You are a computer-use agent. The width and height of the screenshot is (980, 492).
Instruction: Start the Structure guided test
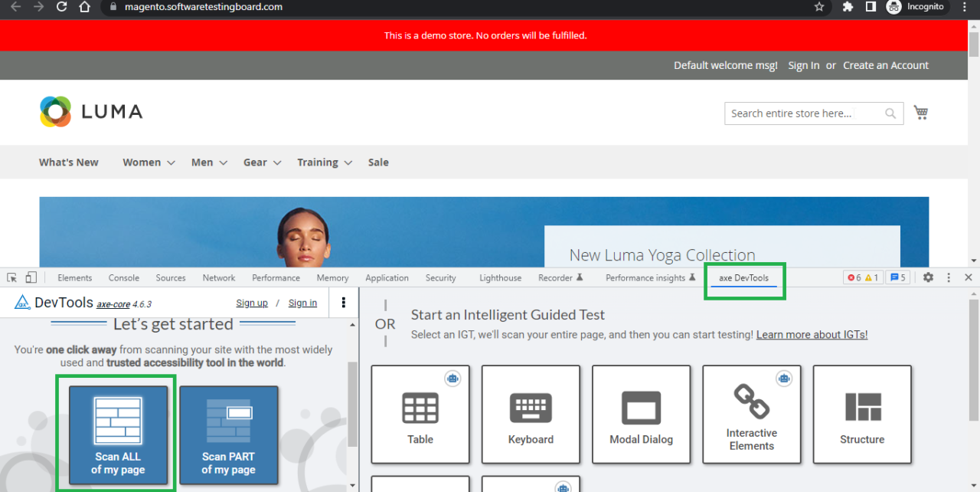tap(861, 415)
